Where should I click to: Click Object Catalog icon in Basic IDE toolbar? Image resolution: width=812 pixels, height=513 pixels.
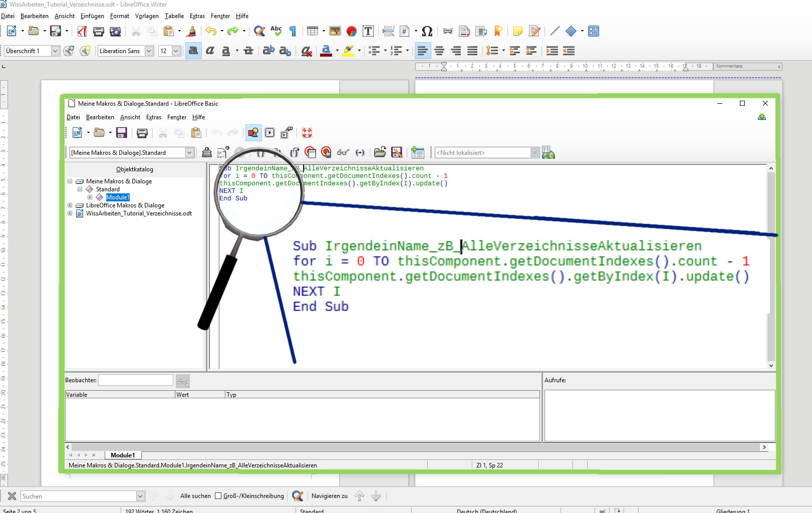pyautogui.click(x=253, y=133)
